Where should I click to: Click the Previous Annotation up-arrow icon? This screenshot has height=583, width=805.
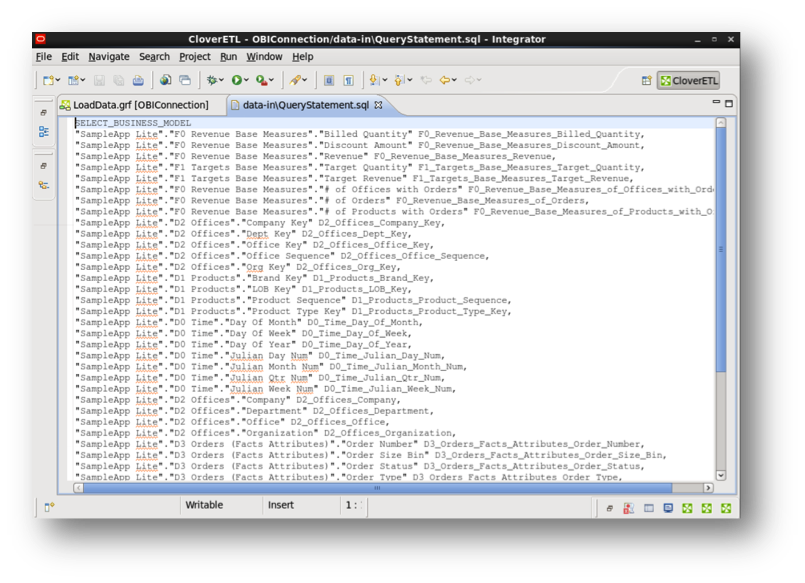click(399, 80)
